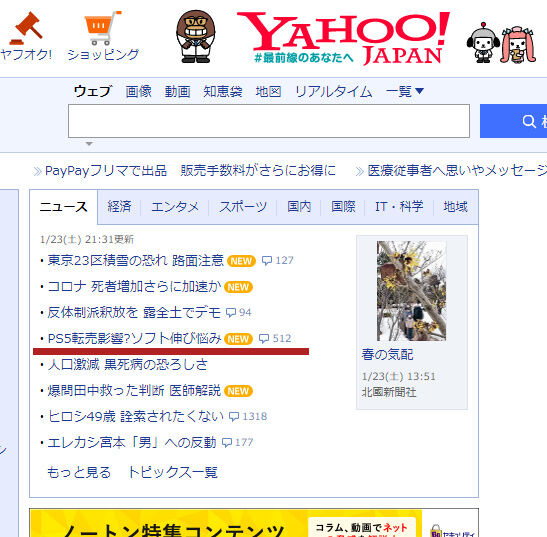Switch to the 国際 news tab
Screen dimensions: 547x537
click(343, 207)
